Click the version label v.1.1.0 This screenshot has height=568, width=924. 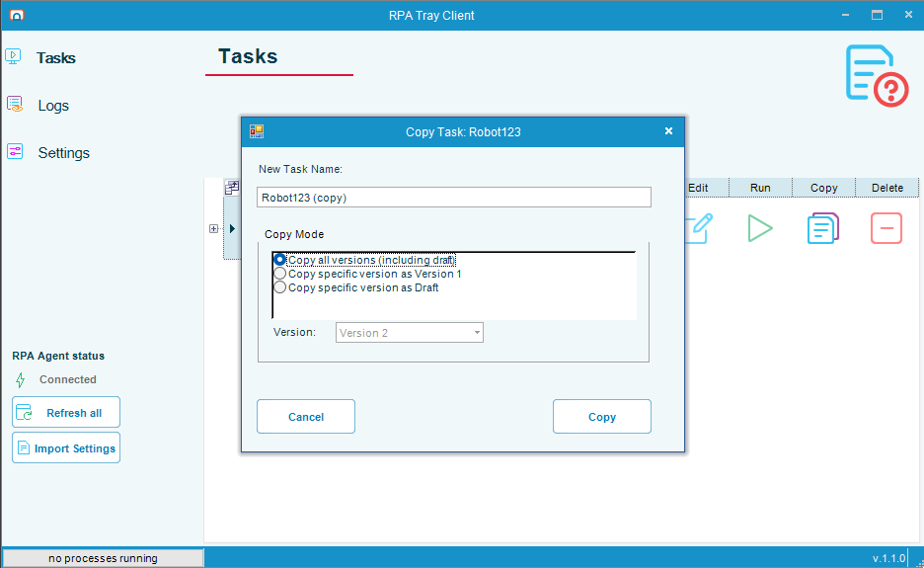coord(888,558)
